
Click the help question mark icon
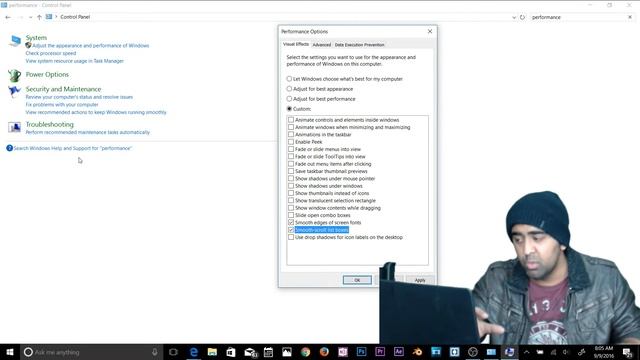pos(9,148)
